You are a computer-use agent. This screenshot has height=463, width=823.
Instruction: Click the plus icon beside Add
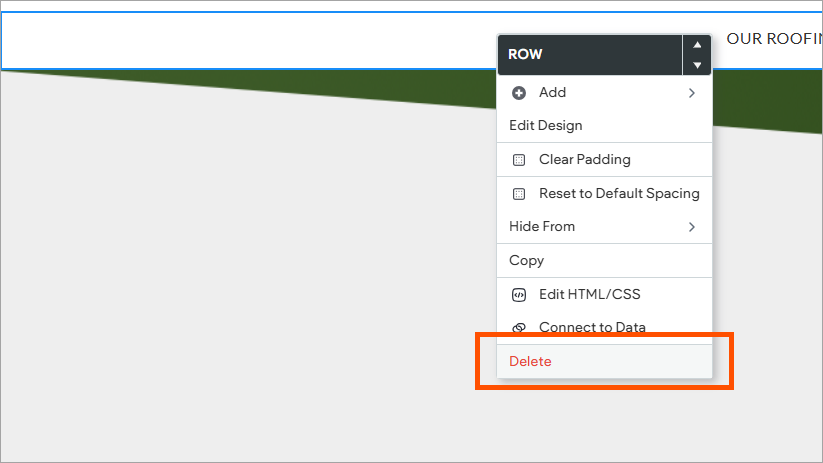pos(519,93)
